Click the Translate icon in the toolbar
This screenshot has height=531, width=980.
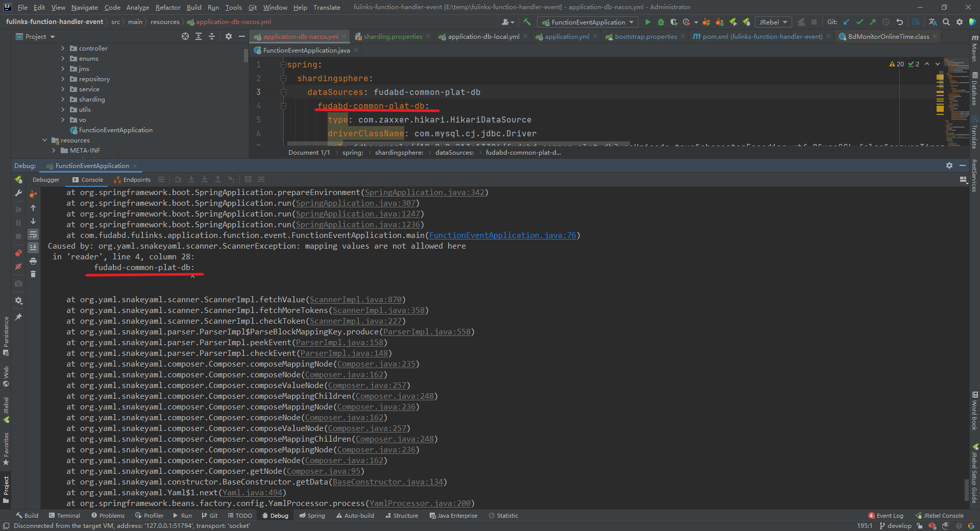click(x=933, y=22)
